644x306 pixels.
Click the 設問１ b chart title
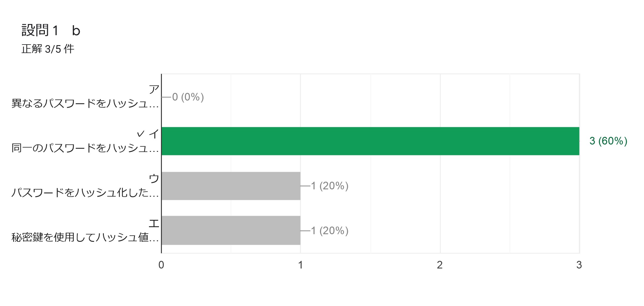coord(51,30)
